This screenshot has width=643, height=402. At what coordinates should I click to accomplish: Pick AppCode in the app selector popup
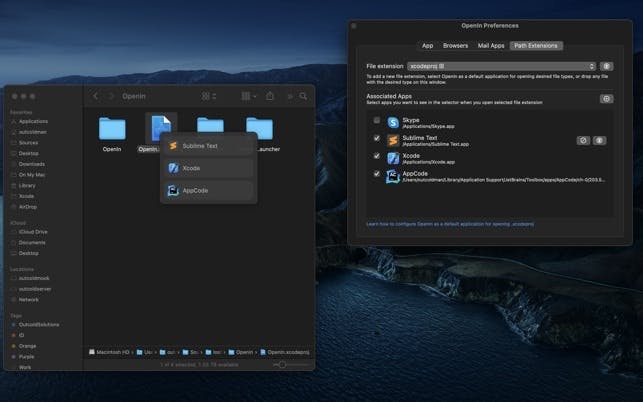pos(208,190)
